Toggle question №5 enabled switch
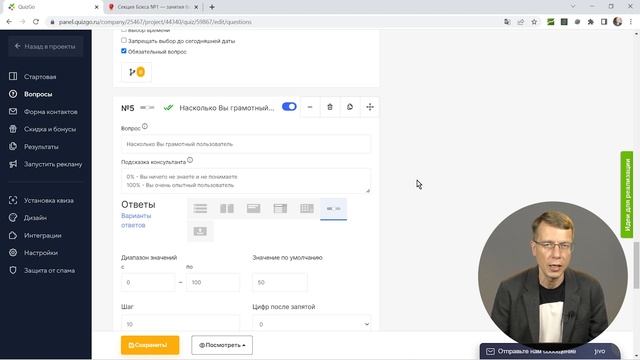Viewport: 640px width, 360px height. pyautogui.click(x=289, y=107)
